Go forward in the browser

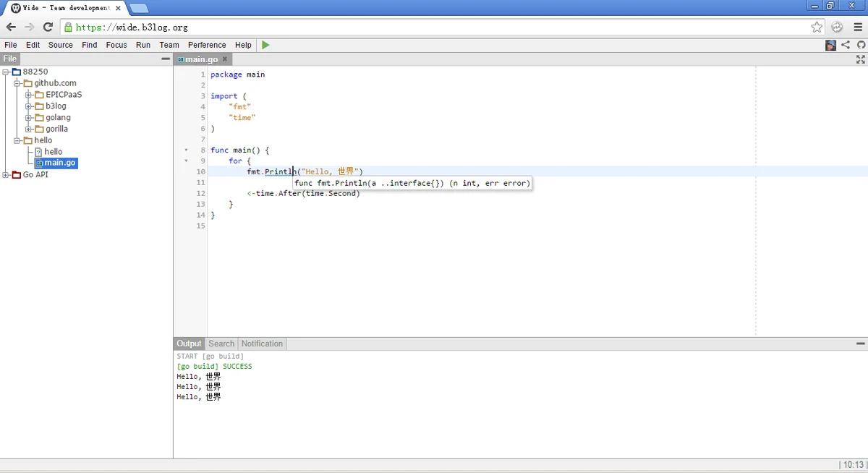(30, 27)
